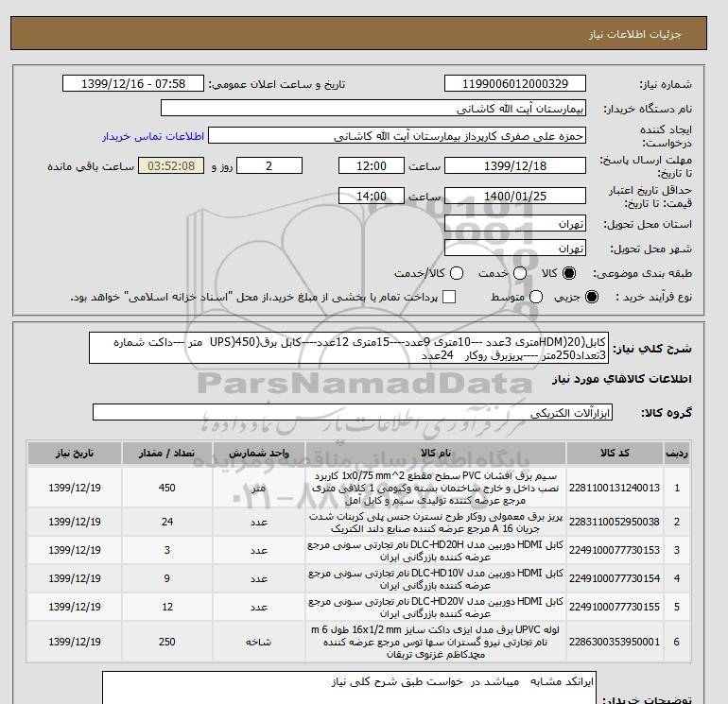Click product code 2281100131240013
The image size is (728, 704).
pos(615,488)
